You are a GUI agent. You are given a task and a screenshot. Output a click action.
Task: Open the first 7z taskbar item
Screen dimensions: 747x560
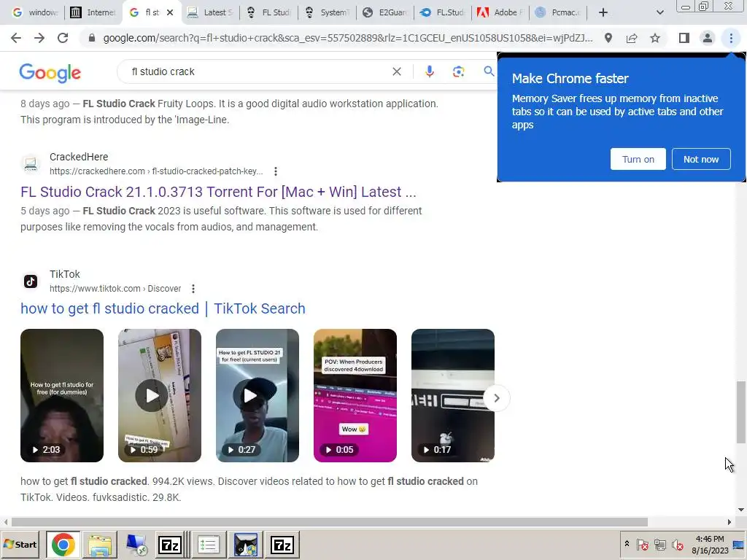(170, 545)
